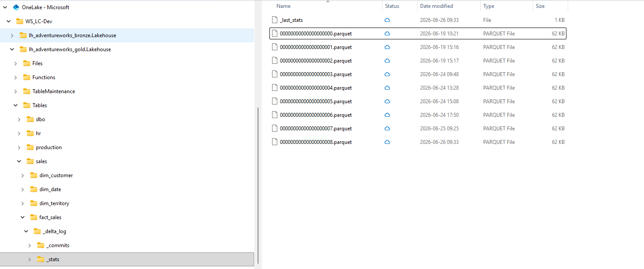Expand the hr folder chevron
The width and height of the screenshot is (644, 269).
click(19, 133)
